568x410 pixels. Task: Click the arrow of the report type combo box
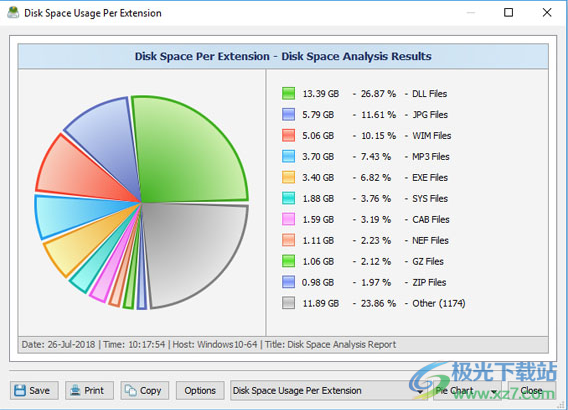[x=419, y=391]
